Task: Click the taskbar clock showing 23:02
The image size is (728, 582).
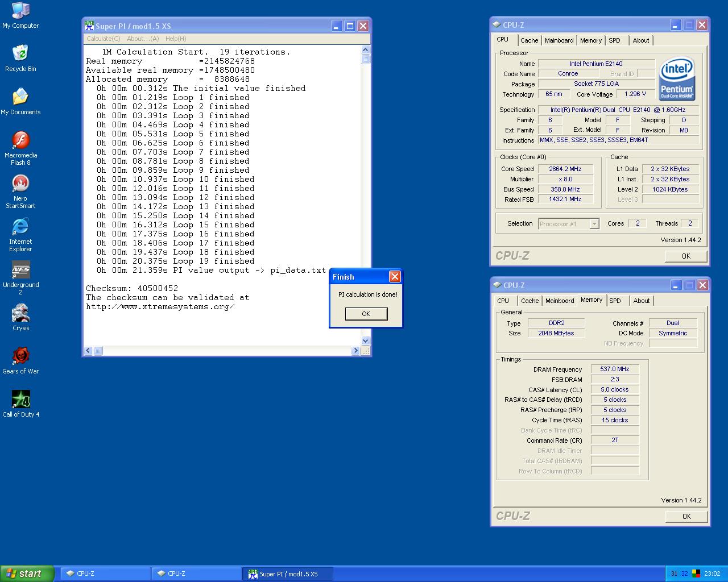Action: (x=712, y=573)
